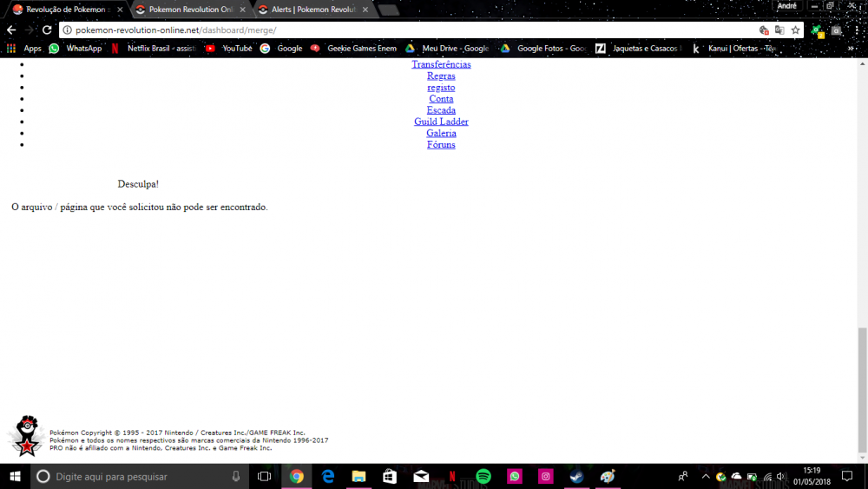This screenshot has width=868, height=489.
Task: Open the Guild Ladder link
Action: pos(441,122)
